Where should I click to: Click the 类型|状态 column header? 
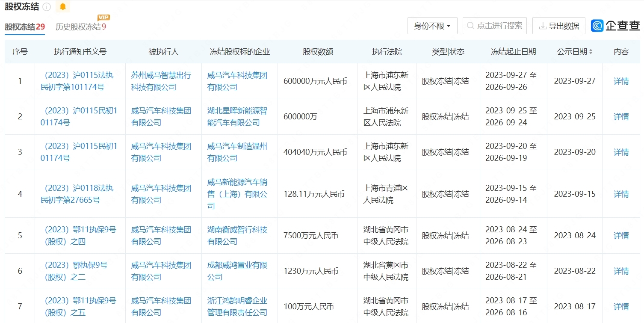point(448,52)
